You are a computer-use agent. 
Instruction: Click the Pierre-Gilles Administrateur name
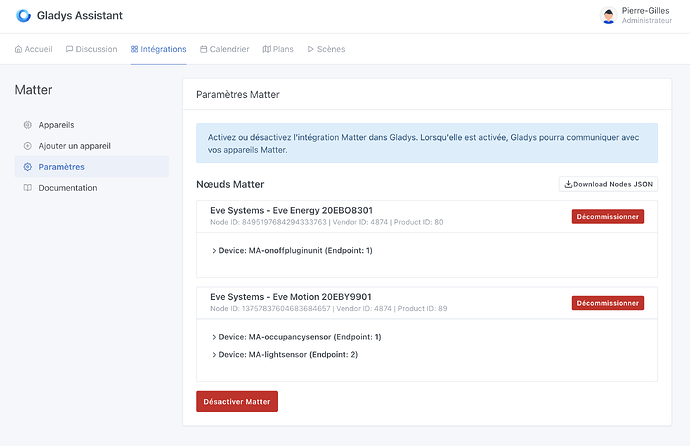click(x=646, y=15)
